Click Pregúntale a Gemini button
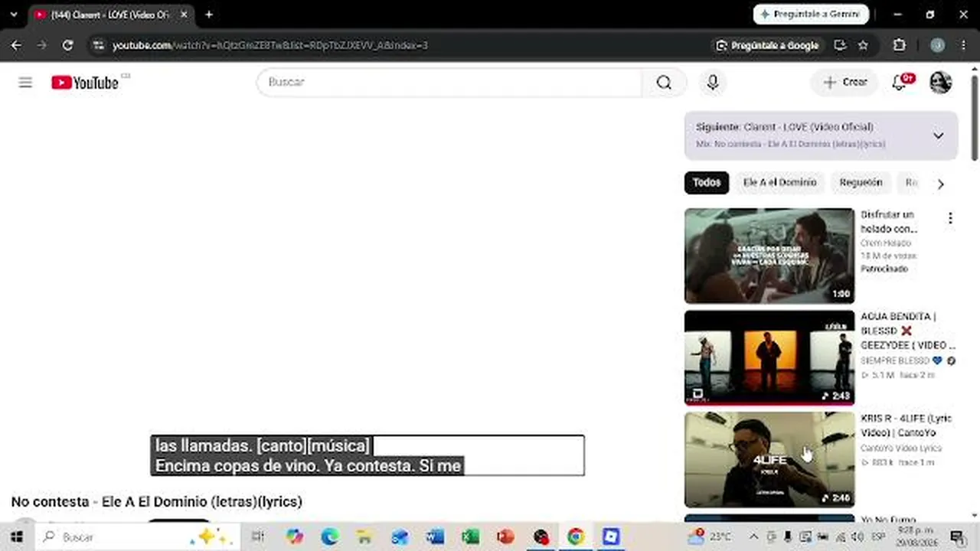This screenshot has width=980, height=551. [x=811, y=15]
